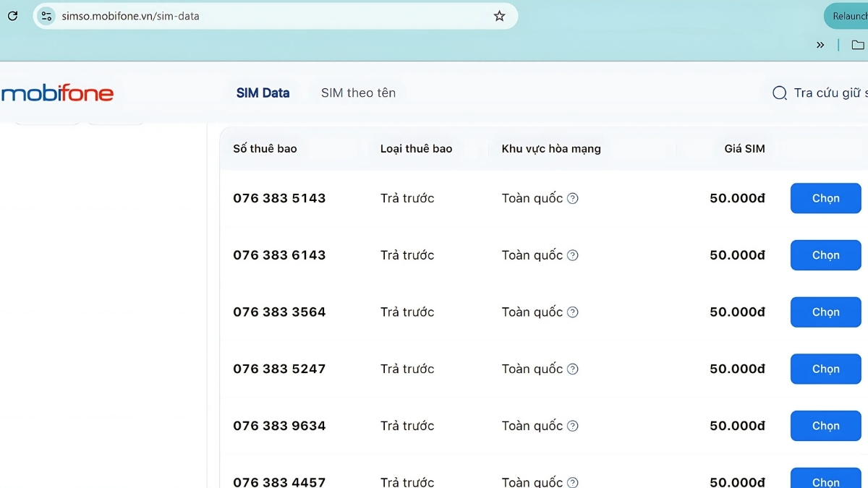Select Chọn for number 076 383 3564

click(825, 312)
